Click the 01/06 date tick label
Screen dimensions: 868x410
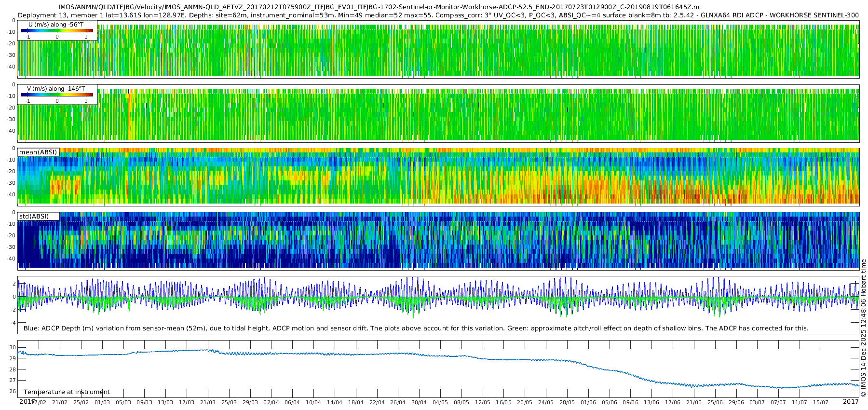coord(588,402)
